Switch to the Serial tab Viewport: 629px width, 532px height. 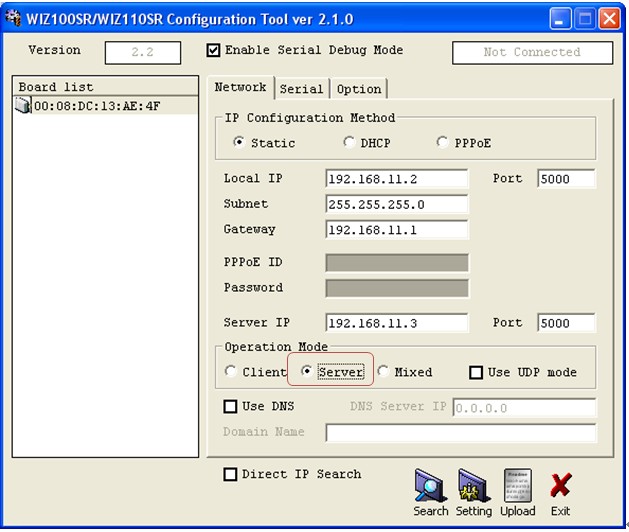(302, 89)
